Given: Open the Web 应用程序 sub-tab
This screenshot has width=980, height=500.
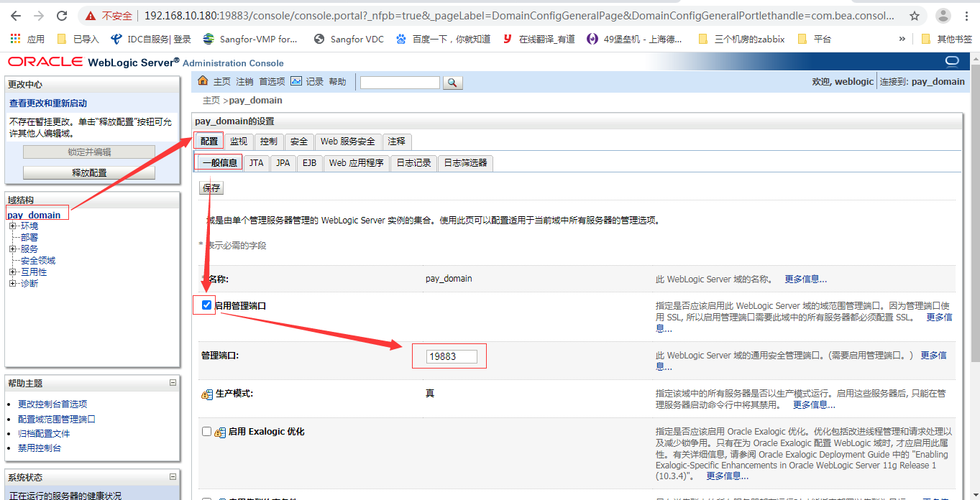Looking at the screenshot, I should 357,163.
